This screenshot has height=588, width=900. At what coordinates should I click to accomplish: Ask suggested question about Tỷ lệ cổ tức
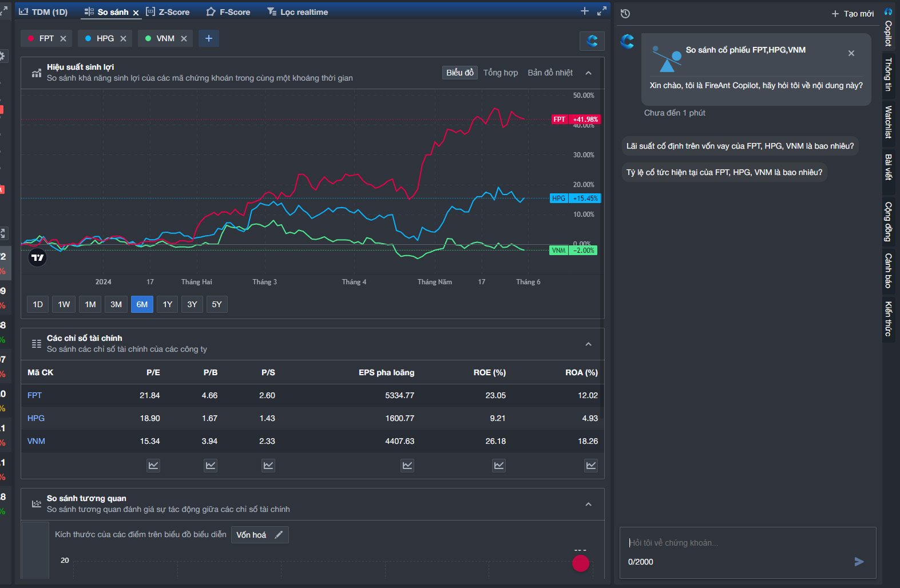click(x=724, y=172)
